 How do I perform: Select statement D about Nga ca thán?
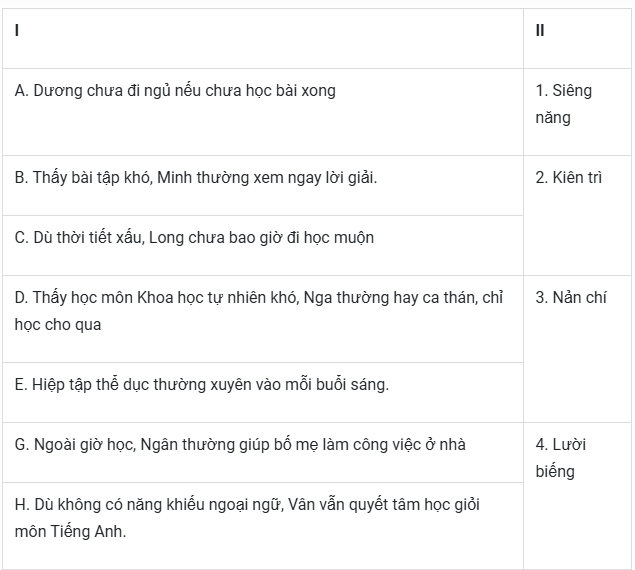click(263, 319)
